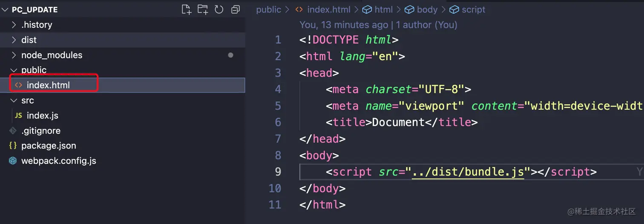Click the cube icon before html in breadcrumb
This screenshot has height=224, width=644.
point(367,9)
